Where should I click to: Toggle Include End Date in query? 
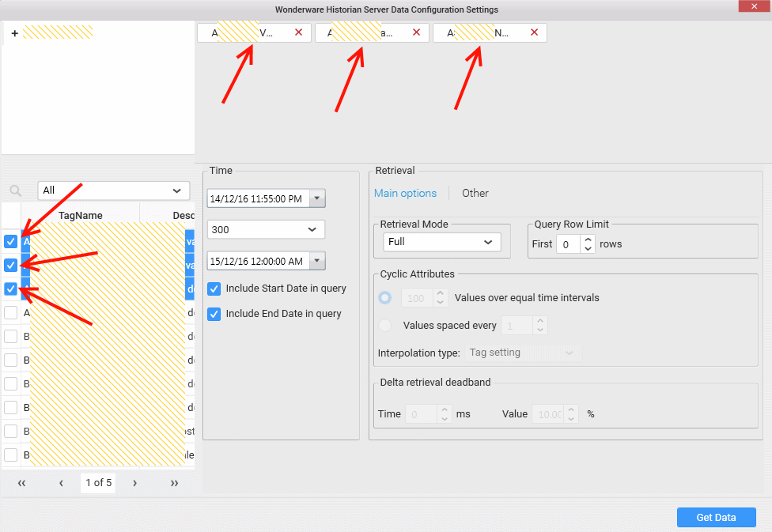point(214,314)
